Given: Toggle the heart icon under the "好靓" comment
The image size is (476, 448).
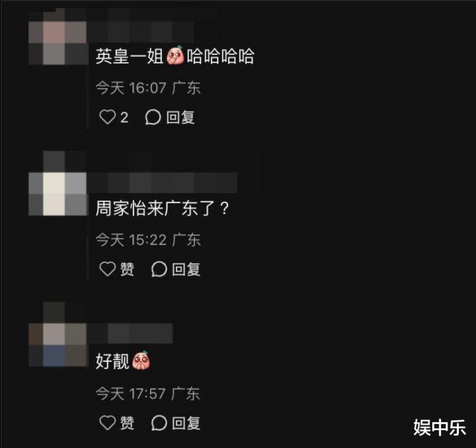Looking at the screenshot, I should (108, 422).
